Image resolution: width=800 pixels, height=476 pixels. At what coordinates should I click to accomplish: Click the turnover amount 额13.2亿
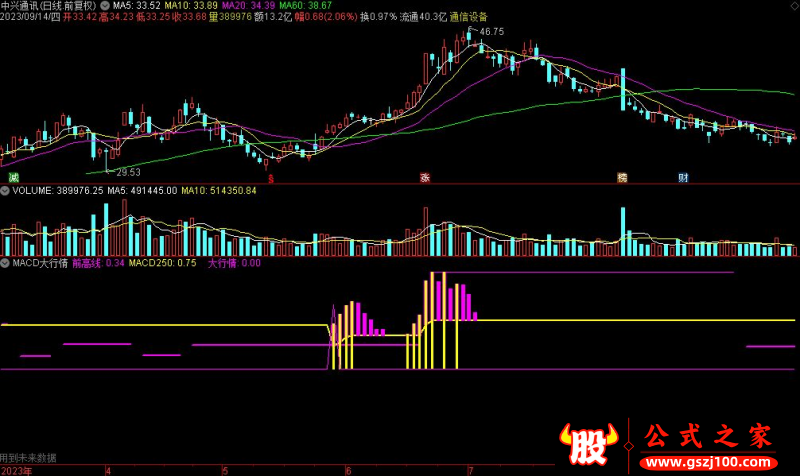tap(273, 17)
